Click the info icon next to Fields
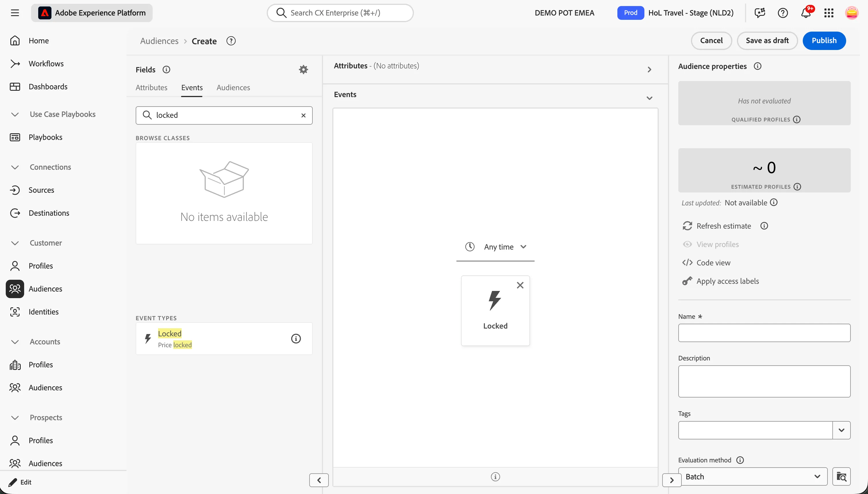The image size is (868, 494). click(x=166, y=70)
